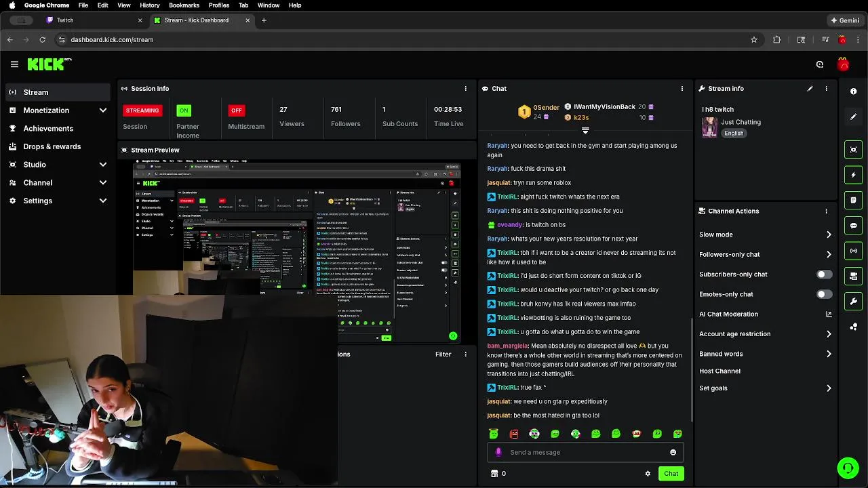Click the notification icon in the top bar
This screenshot has height=488, width=868.
[820, 64]
